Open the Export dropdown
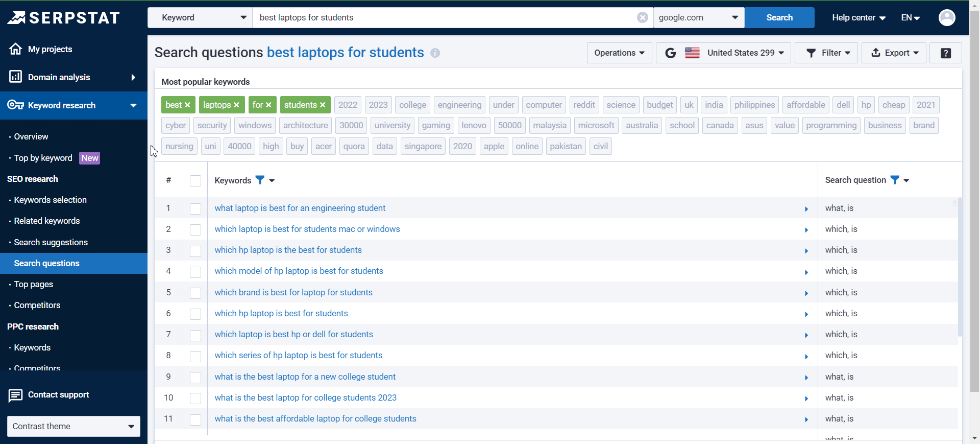This screenshot has height=444, width=980. click(x=894, y=53)
